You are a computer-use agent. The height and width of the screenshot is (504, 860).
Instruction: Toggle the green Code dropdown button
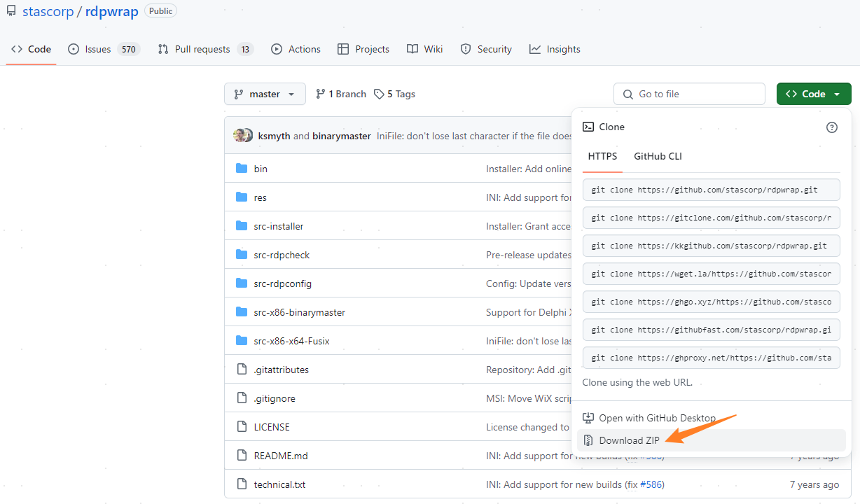[814, 94]
